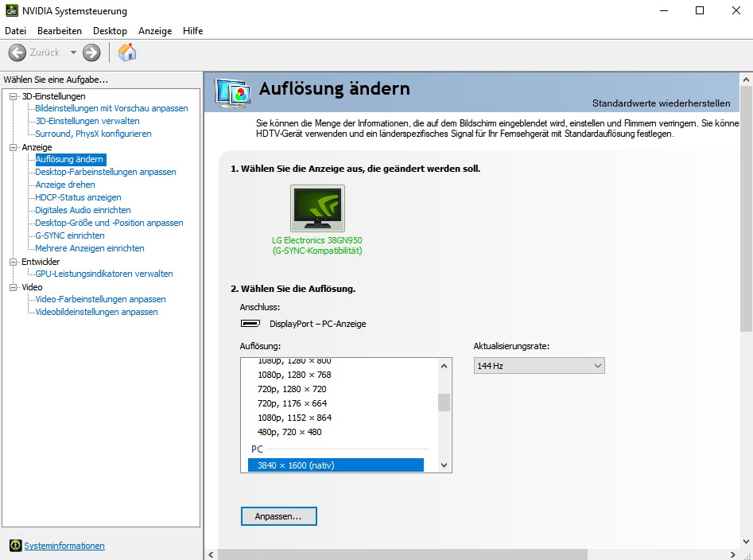Select resolution 3840 × 1600 (nativ)
The image size is (753, 560).
point(336,465)
